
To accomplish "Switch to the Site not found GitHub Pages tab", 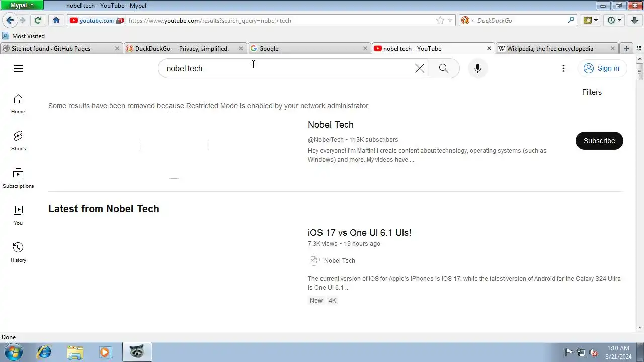I will [61, 48].
